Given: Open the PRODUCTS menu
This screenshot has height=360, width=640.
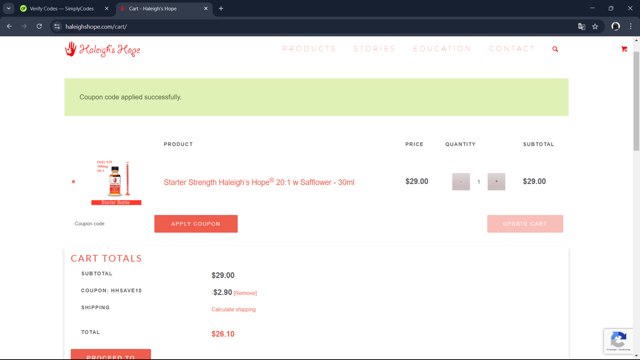Looking at the screenshot, I should (x=309, y=49).
